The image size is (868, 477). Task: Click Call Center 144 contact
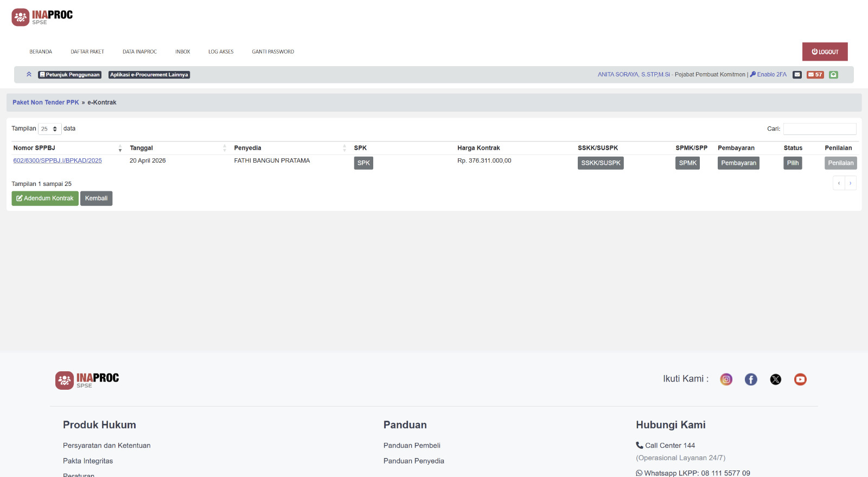coord(666,446)
